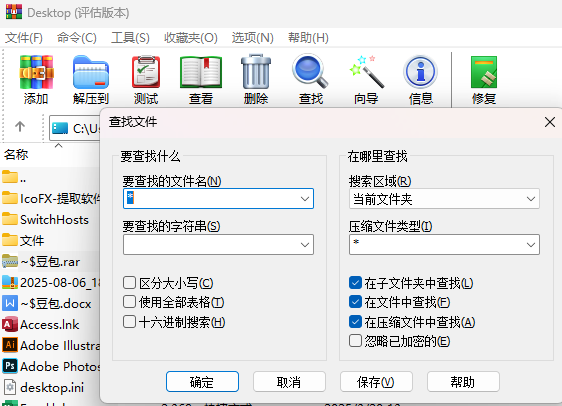562x406 pixels.
Task: Select the SwitchHosts folder name
Action: tap(54, 219)
